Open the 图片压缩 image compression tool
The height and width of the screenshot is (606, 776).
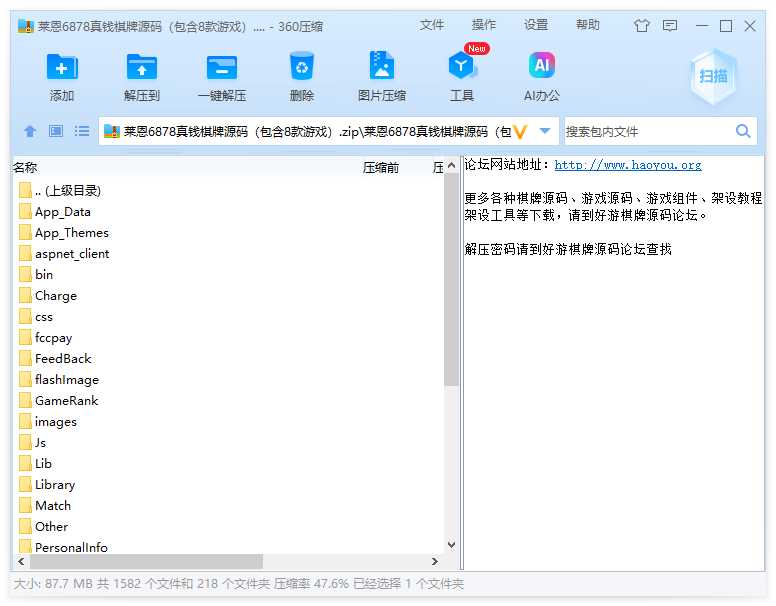pyautogui.click(x=382, y=65)
